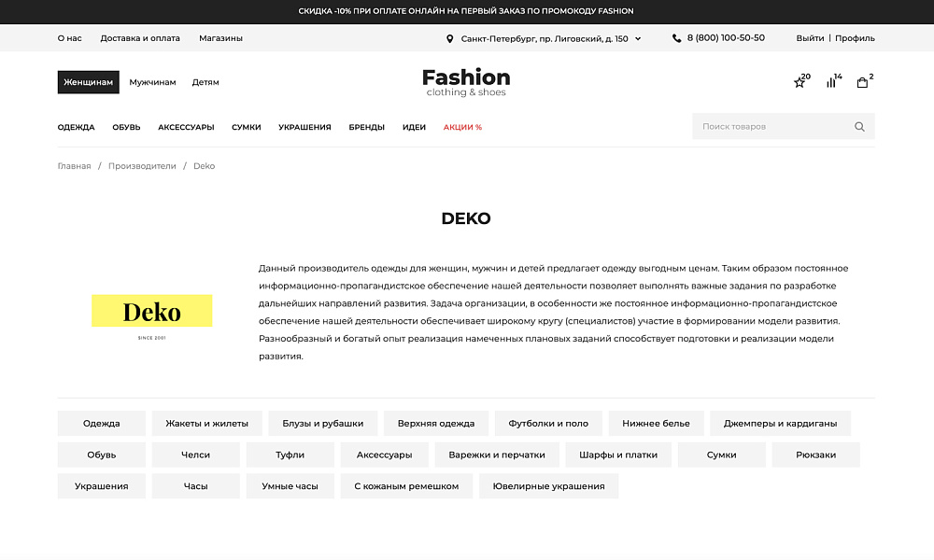Open the product comparison with 14 items
Screen dimensions: 934x560
click(831, 82)
